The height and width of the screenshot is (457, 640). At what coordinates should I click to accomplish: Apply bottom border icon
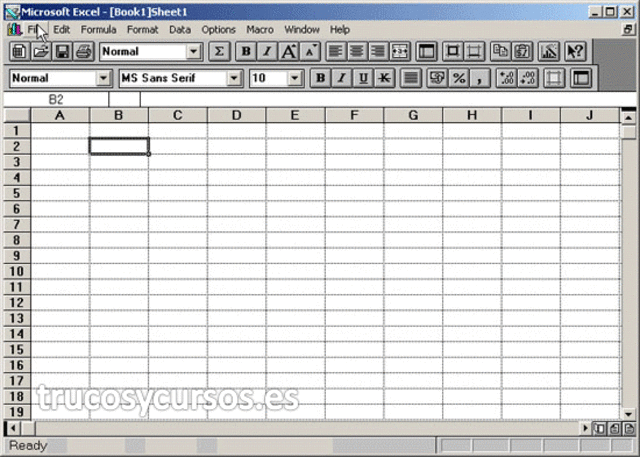pos(474,52)
